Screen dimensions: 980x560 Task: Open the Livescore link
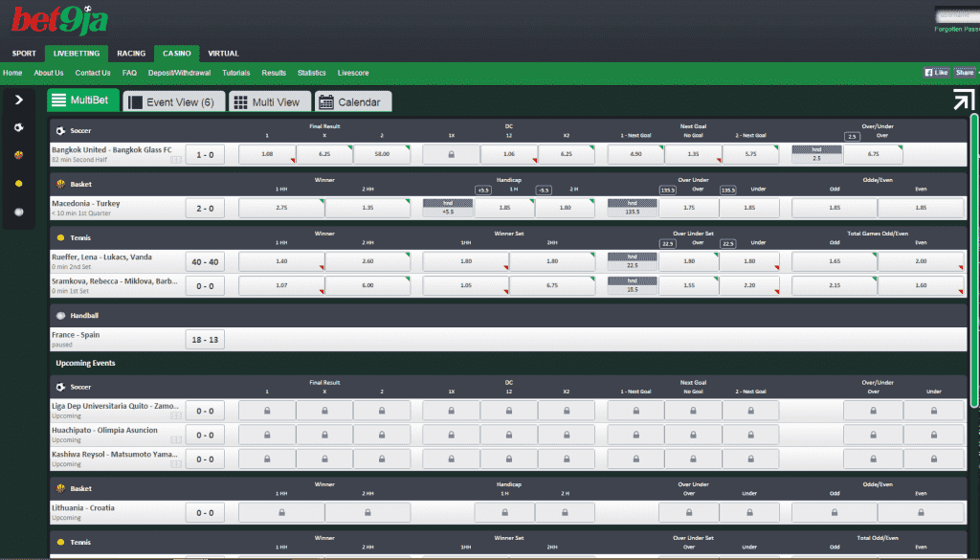(353, 73)
